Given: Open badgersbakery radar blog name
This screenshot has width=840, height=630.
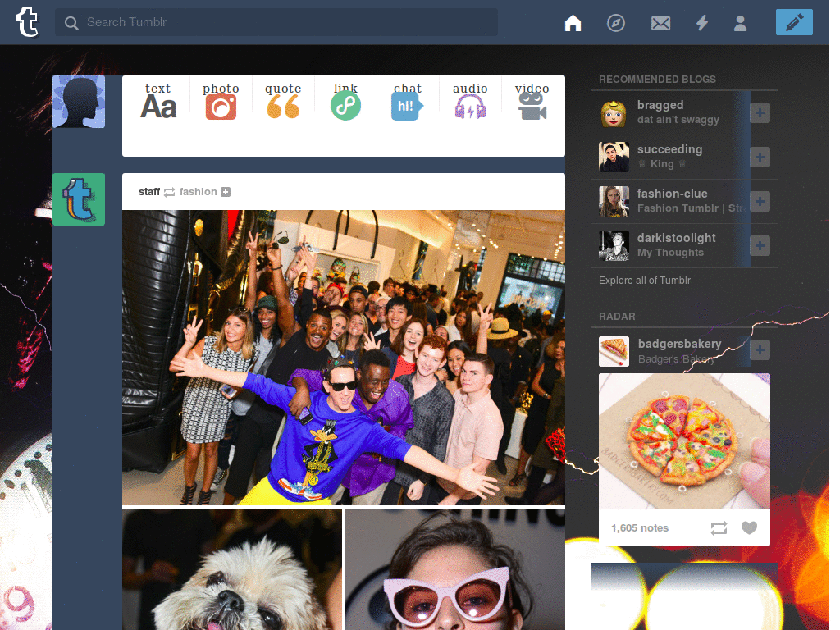Looking at the screenshot, I should [679, 344].
